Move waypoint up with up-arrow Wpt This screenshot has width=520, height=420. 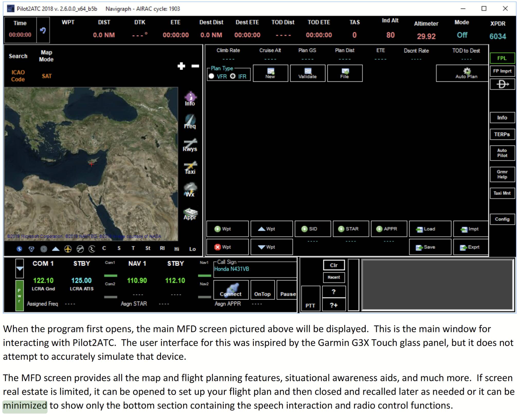point(271,229)
